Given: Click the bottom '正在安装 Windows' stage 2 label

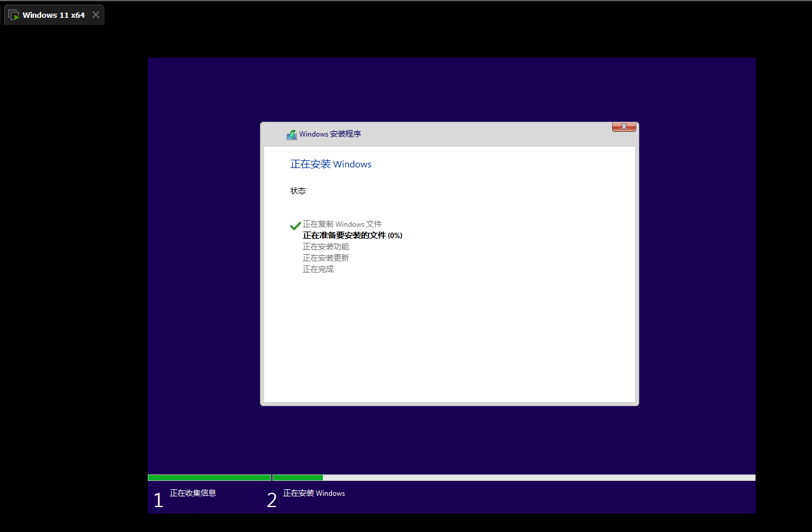Looking at the screenshot, I should (314, 493).
